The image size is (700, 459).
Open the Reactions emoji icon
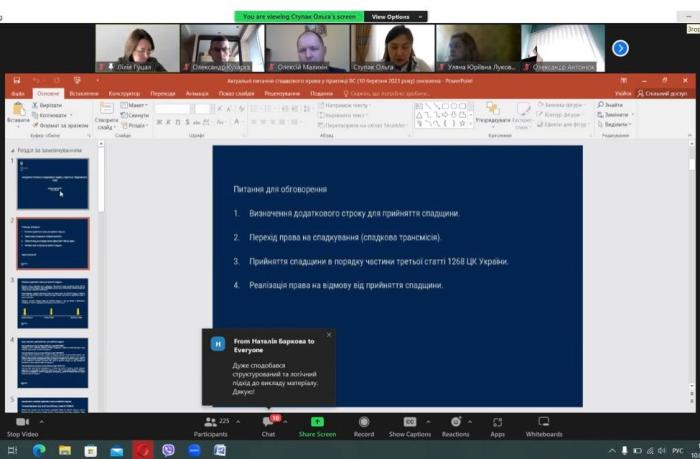(455, 422)
